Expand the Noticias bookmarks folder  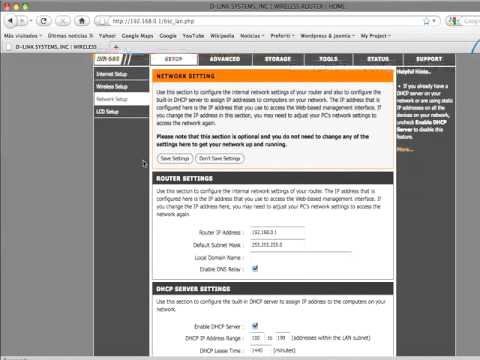[x=252, y=36]
